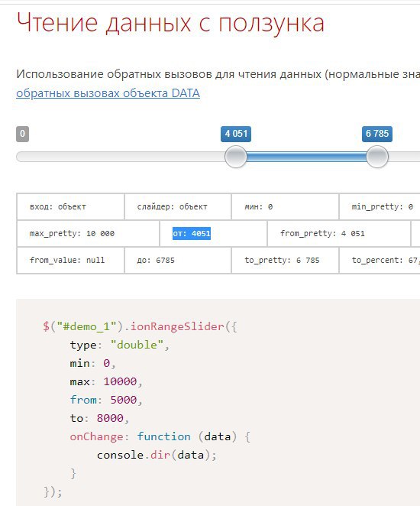
Task: Click the 'type: "double"' code line
Action: (120, 345)
